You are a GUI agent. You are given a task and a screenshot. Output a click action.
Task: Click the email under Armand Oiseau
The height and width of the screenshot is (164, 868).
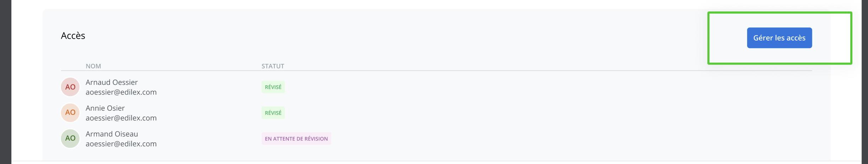coord(121,144)
